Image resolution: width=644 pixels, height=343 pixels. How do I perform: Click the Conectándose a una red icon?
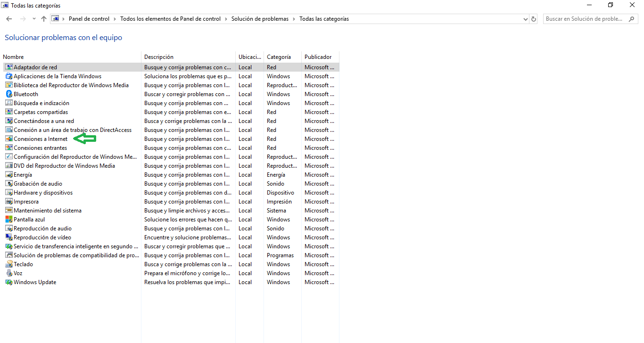pos(9,121)
